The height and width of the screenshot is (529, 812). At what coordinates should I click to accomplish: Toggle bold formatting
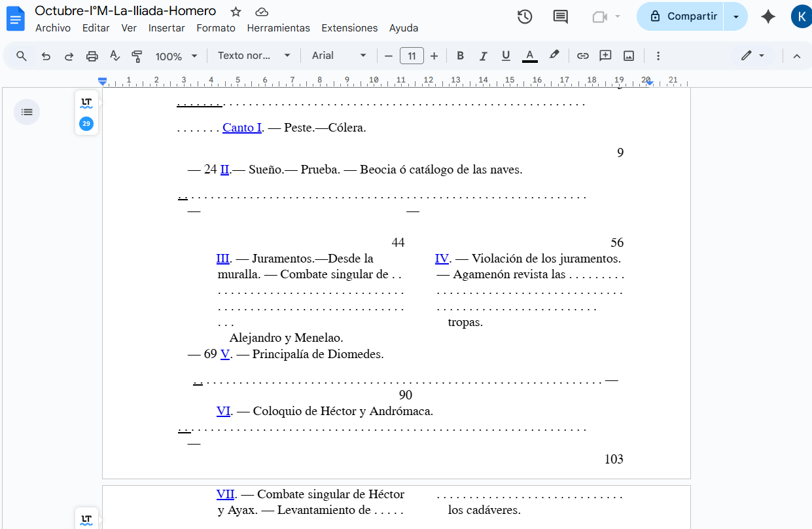click(x=460, y=56)
